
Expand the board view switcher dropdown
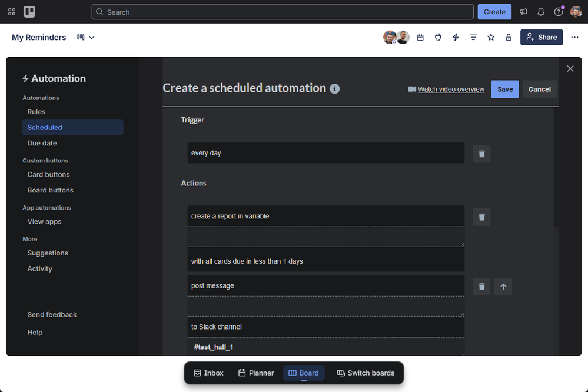(86, 37)
